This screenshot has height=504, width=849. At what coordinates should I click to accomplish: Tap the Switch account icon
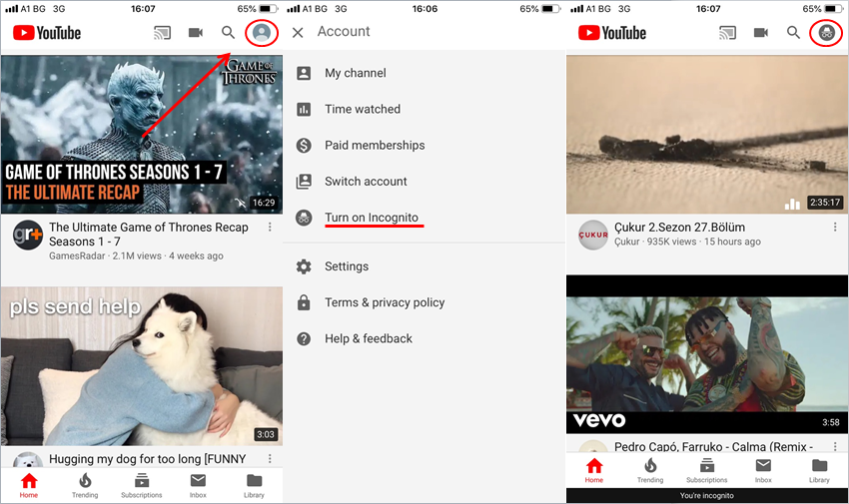coord(304,182)
